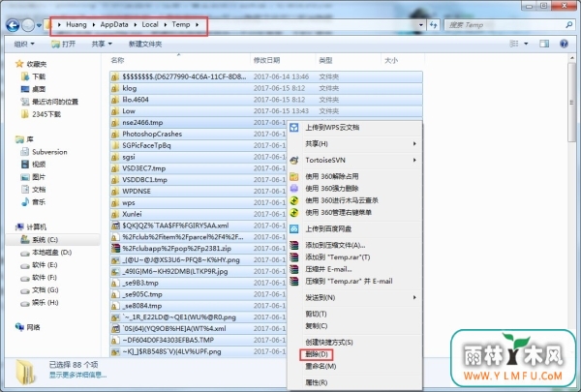Select Local in the address breadcrumb
The image size is (581, 392).
tap(150, 24)
